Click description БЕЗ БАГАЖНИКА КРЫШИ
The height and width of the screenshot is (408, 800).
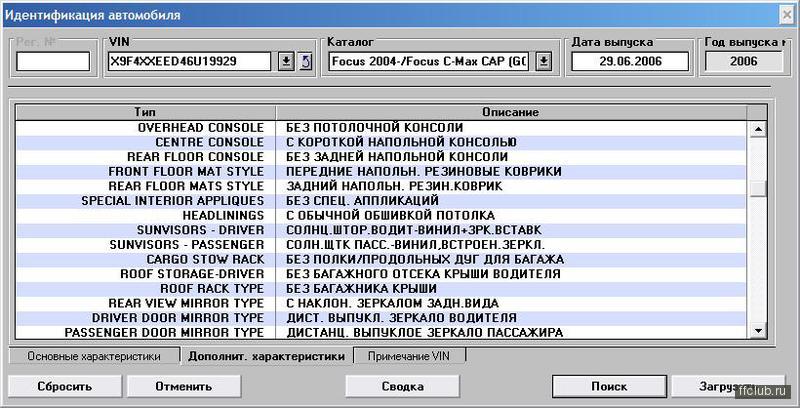click(361, 289)
